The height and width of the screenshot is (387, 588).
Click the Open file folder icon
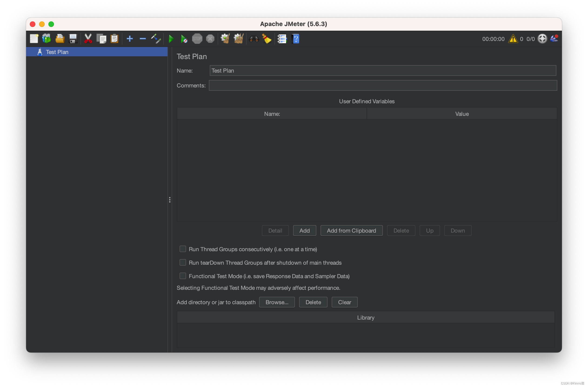(x=60, y=39)
